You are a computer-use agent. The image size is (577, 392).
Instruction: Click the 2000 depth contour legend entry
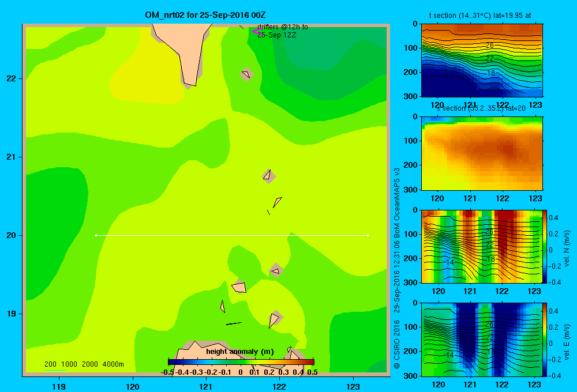(90, 364)
